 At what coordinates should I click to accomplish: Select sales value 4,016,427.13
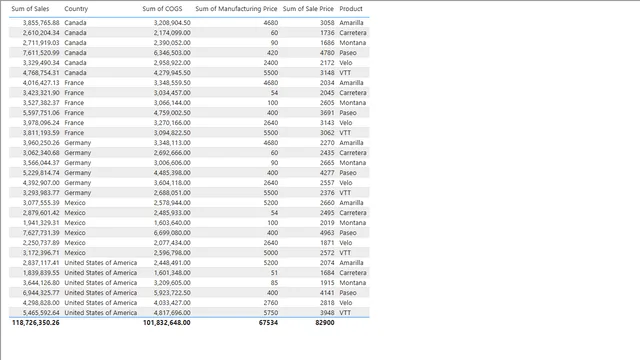point(41,83)
